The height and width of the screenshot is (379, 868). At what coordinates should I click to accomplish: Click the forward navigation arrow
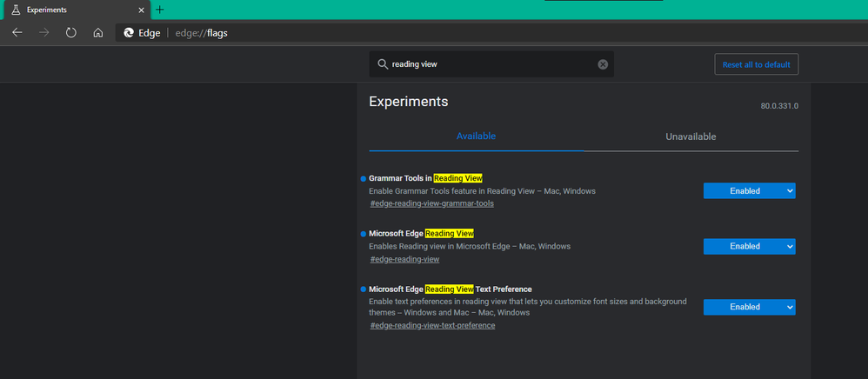43,33
